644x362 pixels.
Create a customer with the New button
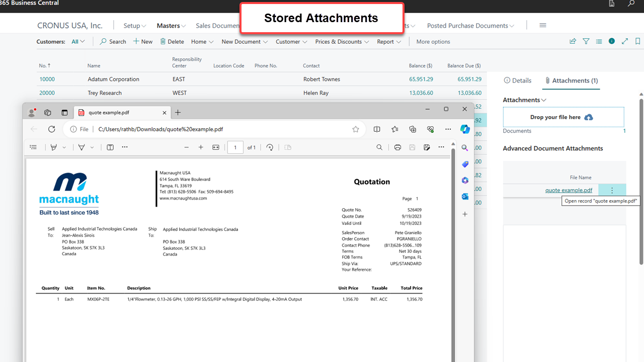click(143, 42)
